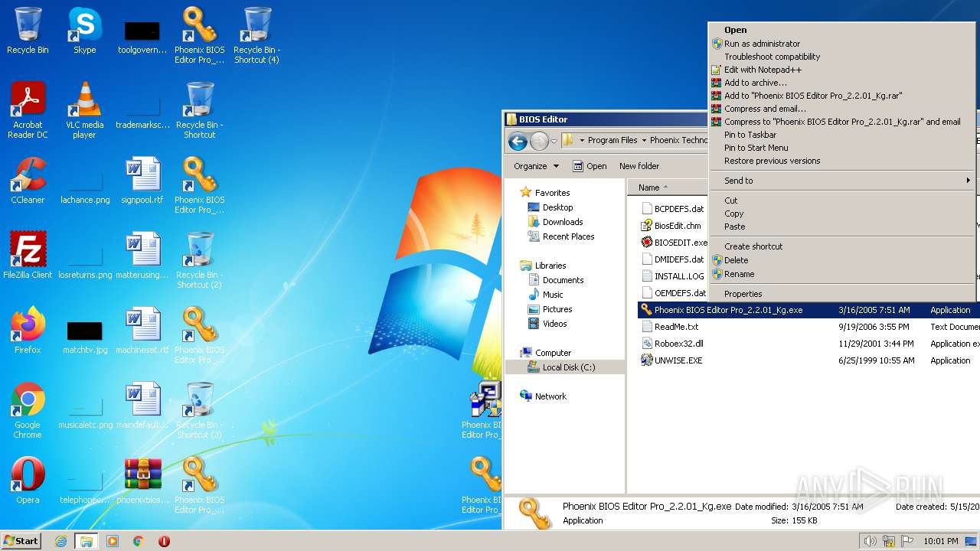
Task: Select toolgovern file on desktop
Action: [142, 35]
